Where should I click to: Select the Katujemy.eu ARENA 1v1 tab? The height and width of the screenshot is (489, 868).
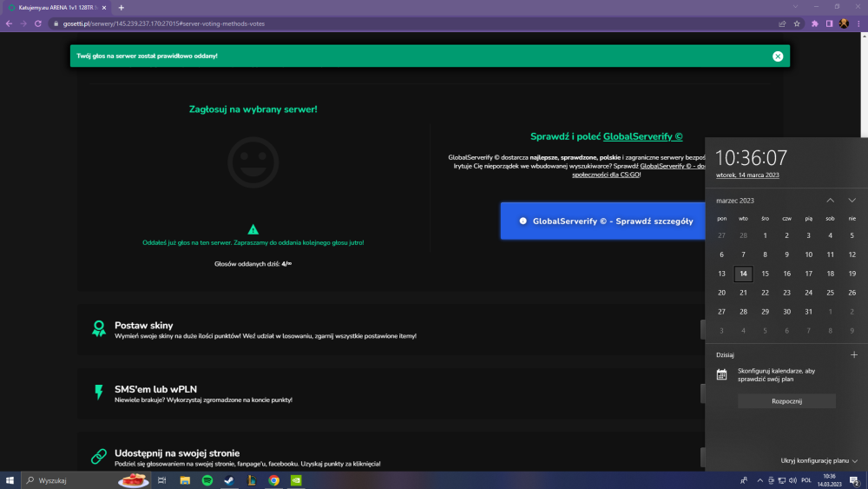[56, 8]
